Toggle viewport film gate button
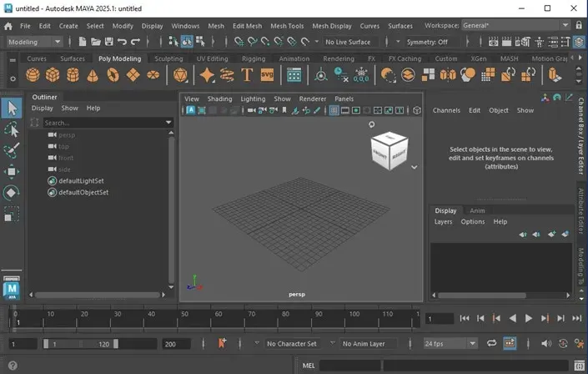 click(345, 110)
